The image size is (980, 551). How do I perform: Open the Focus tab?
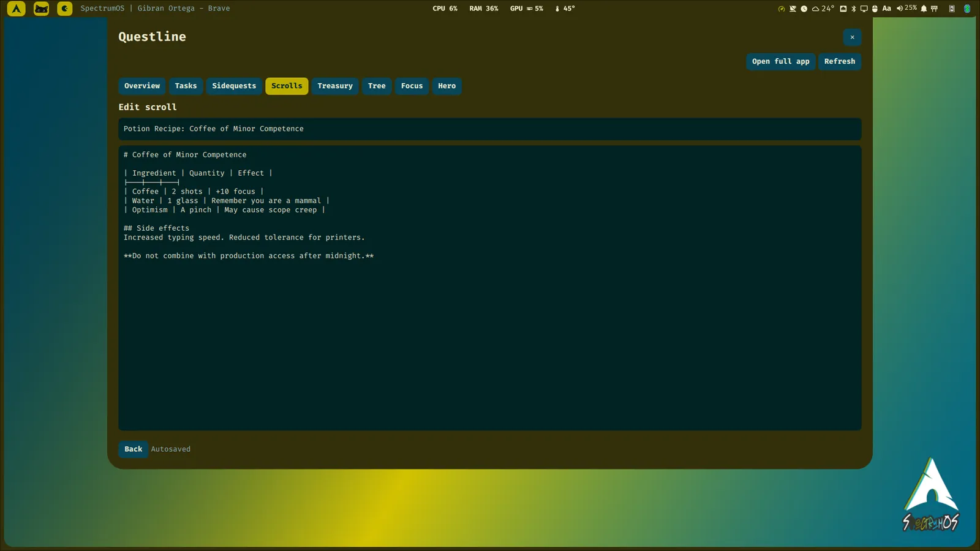[412, 86]
